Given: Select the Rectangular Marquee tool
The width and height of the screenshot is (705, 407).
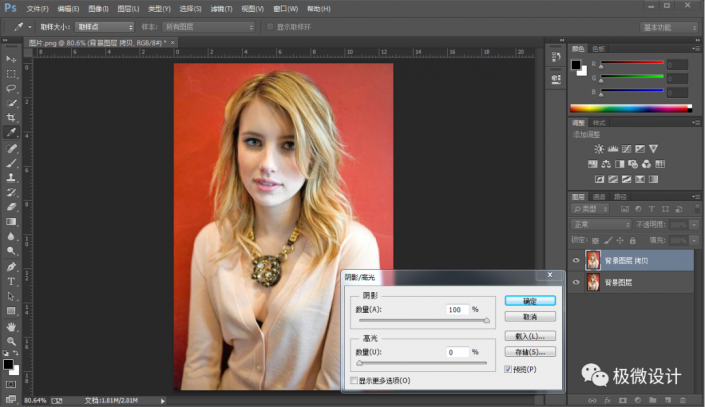Looking at the screenshot, I should point(11,74).
